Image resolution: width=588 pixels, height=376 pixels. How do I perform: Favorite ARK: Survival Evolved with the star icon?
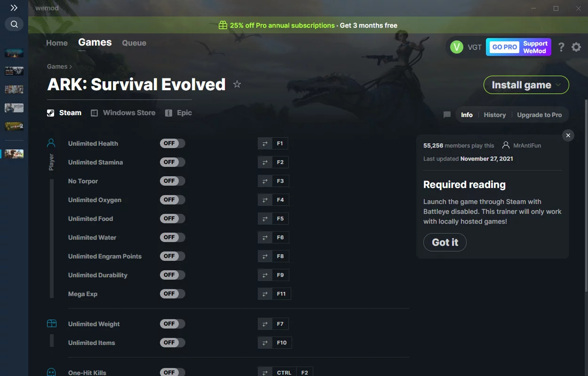click(237, 85)
